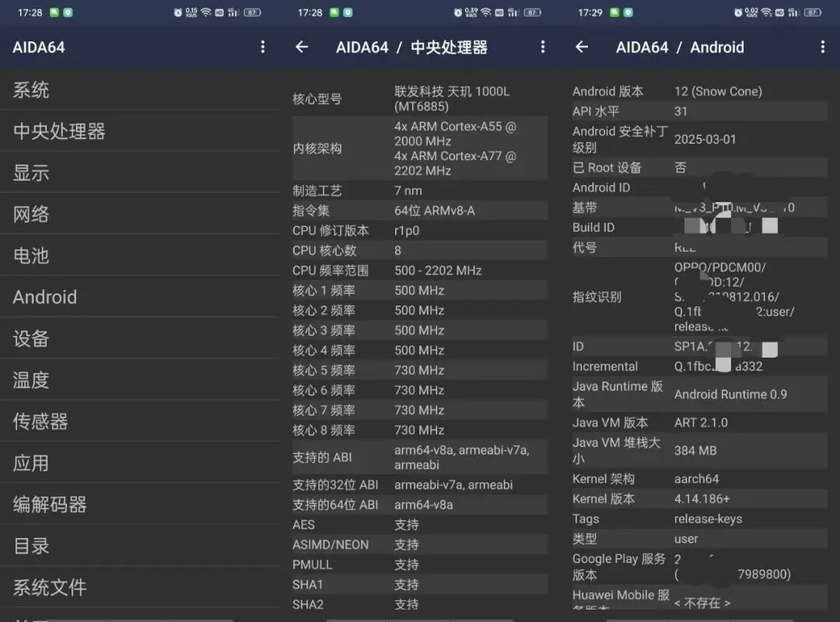Tap API 水平 31 row
Viewport: 840px width, 622px height.
tap(700, 111)
